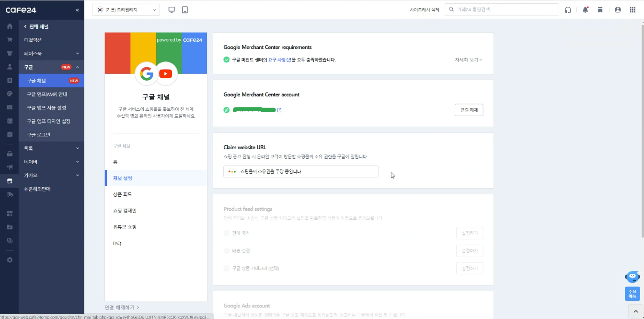644x319 pixels.
Task: Click the Claim website URL status field
Action: tap(301, 171)
